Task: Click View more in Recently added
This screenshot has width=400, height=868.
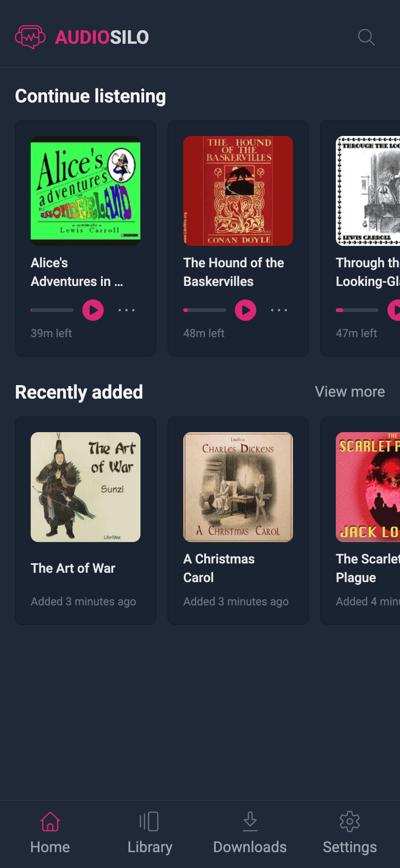Action: pos(350,392)
